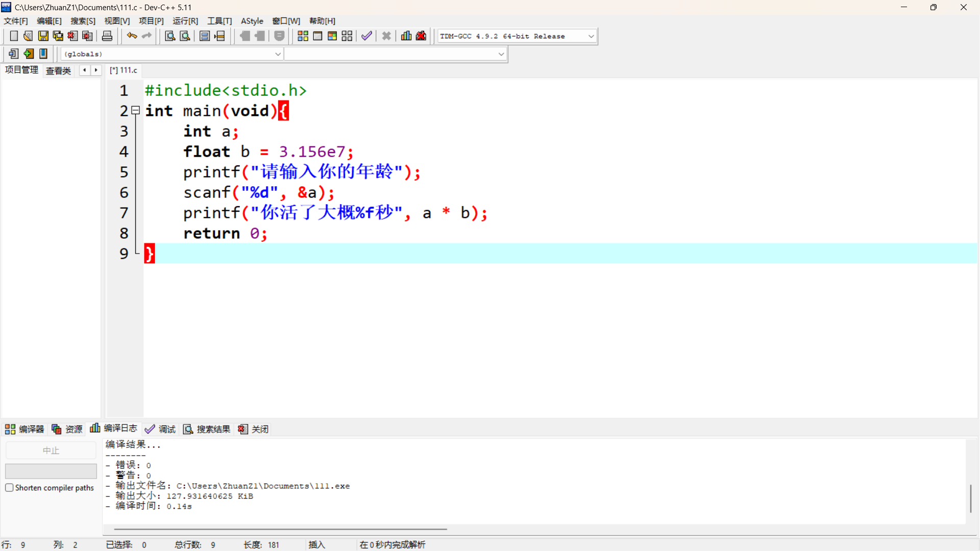Switch to the 查看类 tab

[x=58, y=70]
